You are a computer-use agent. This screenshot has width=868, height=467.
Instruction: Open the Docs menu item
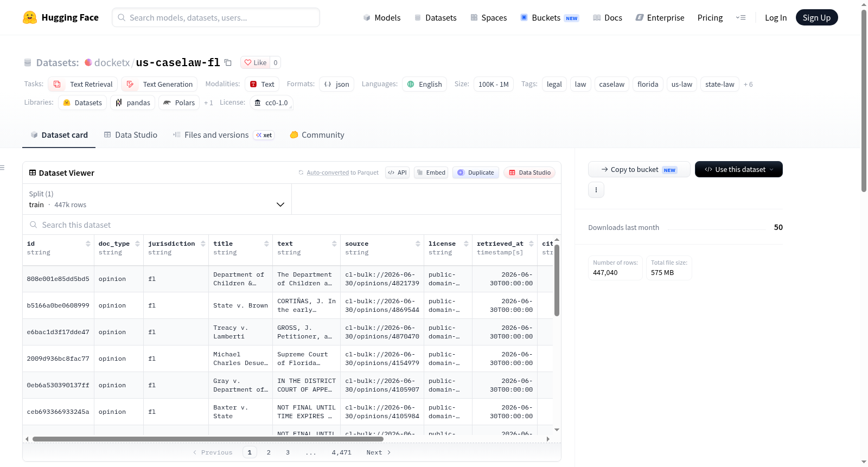(x=608, y=17)
